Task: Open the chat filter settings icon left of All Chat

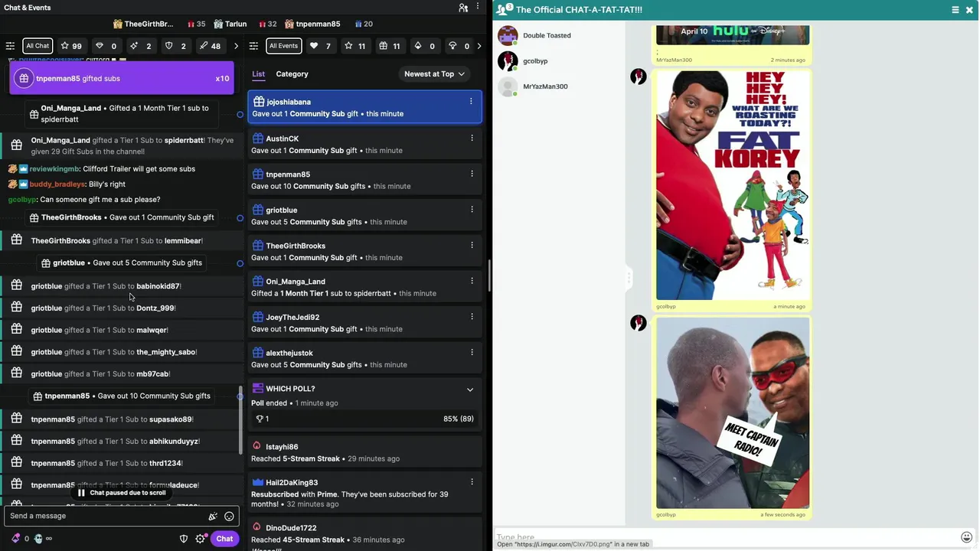Action: click(10, 46)
